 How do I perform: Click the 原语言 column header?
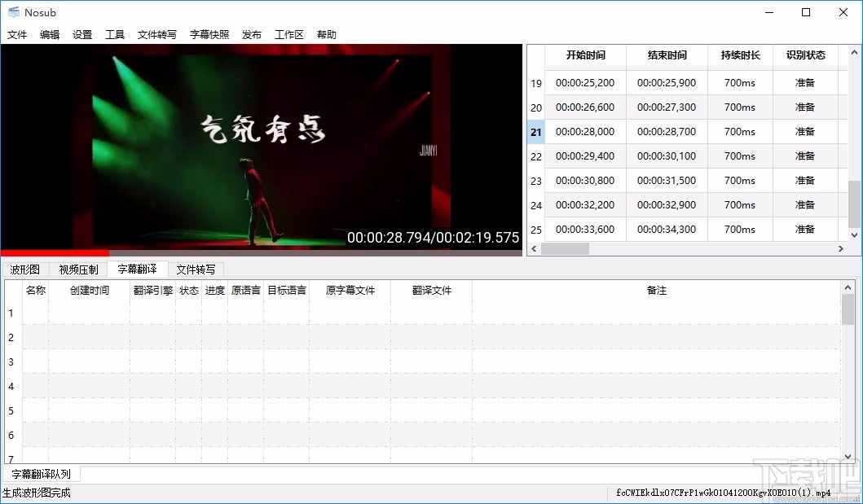coord(245,290)
